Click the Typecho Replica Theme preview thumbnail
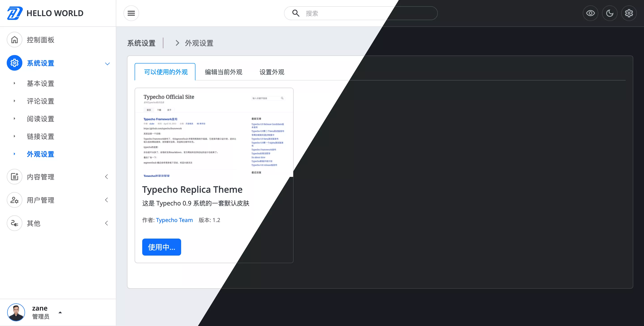This screenshot has height=326, width=644. click(x=214, y=133)
